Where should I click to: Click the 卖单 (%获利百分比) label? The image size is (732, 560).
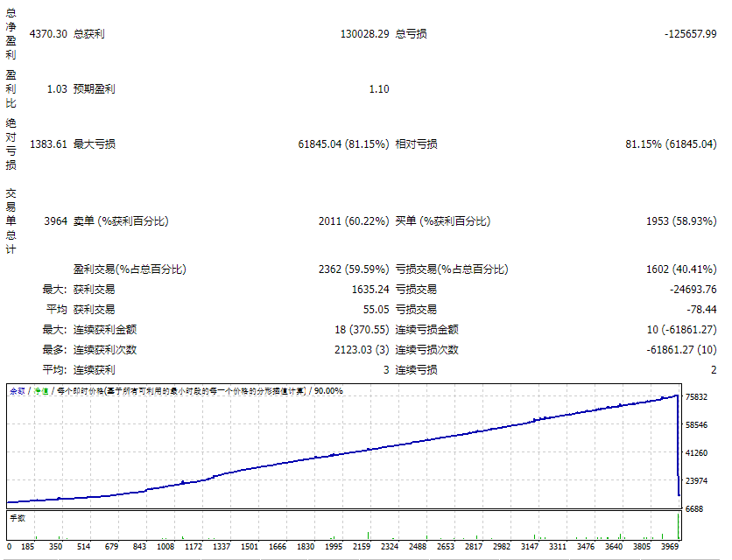121,221
